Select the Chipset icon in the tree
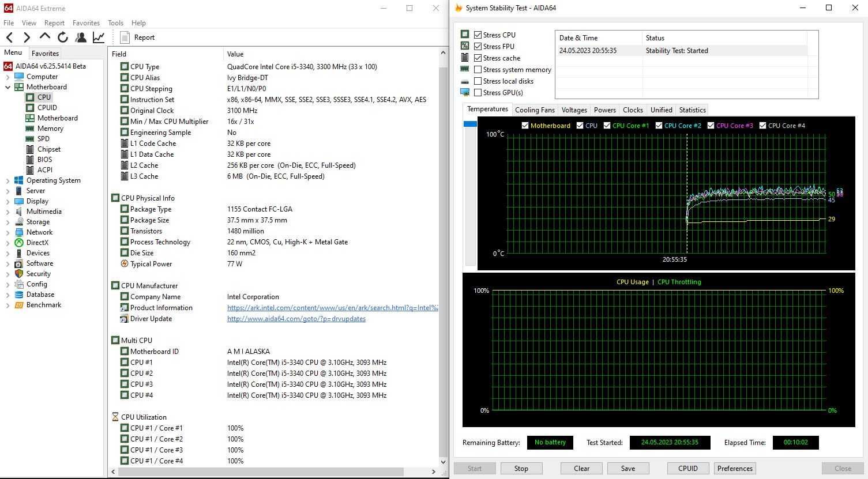The width and height of the screenshot is (868, 479). click(x=30, y=149)
